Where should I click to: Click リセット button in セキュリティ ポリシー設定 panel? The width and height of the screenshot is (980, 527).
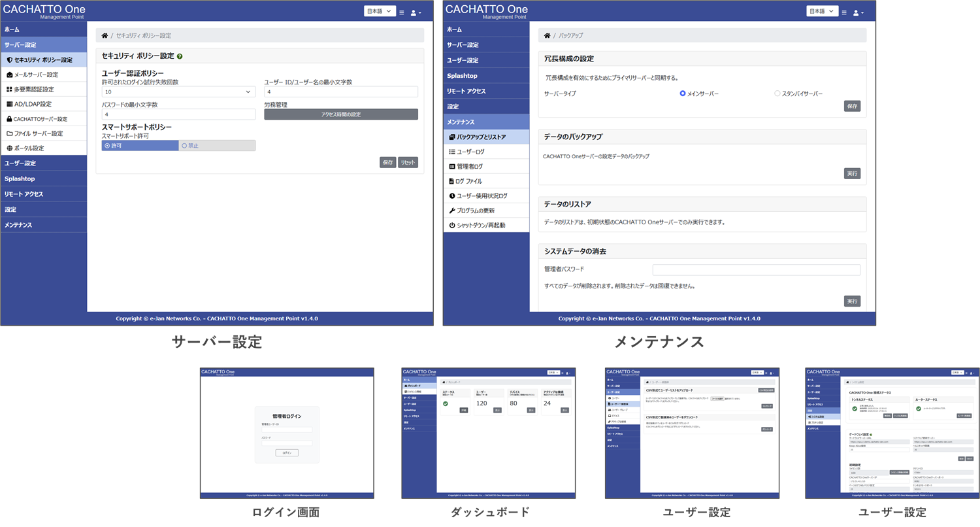(x=408, y=162)
